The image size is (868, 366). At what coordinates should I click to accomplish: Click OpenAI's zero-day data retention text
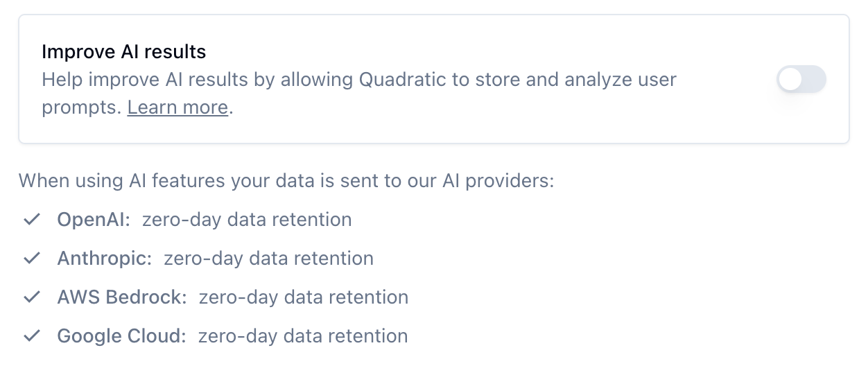[x=247, y=220]
